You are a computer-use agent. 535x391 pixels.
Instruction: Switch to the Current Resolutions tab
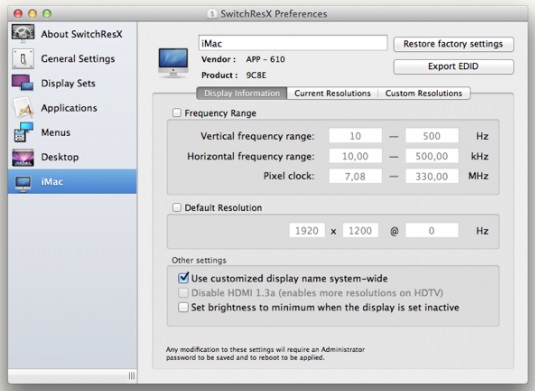coord(332,93)
